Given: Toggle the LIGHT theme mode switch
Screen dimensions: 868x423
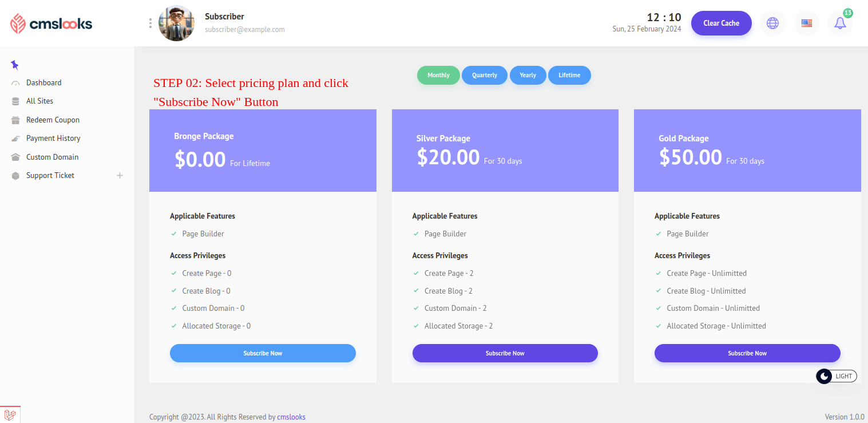Looking at the screenshot, I should 836,376.
